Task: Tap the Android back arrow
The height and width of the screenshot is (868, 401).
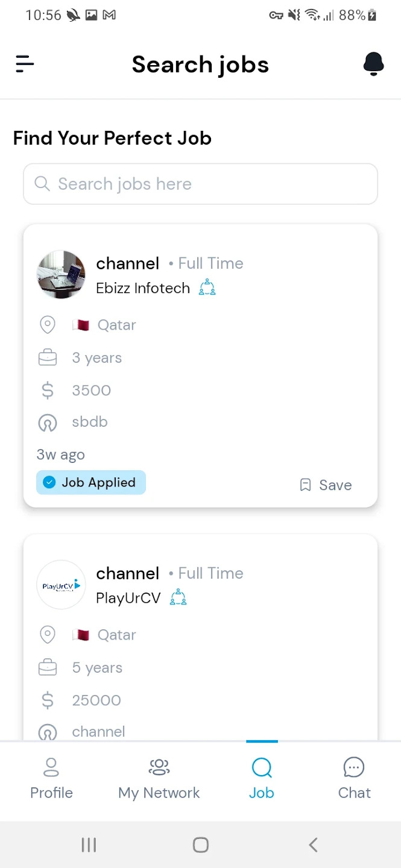Action: tap(313, 845)
